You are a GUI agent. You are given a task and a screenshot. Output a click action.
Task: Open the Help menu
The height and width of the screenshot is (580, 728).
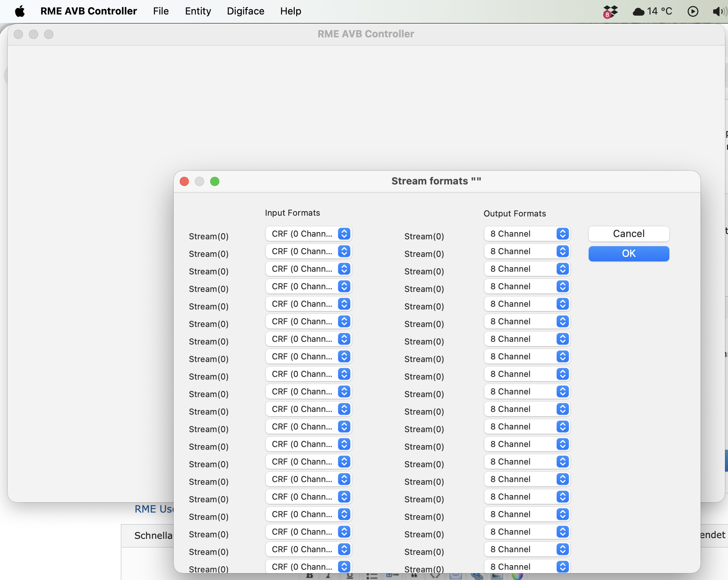coord(291,11)
